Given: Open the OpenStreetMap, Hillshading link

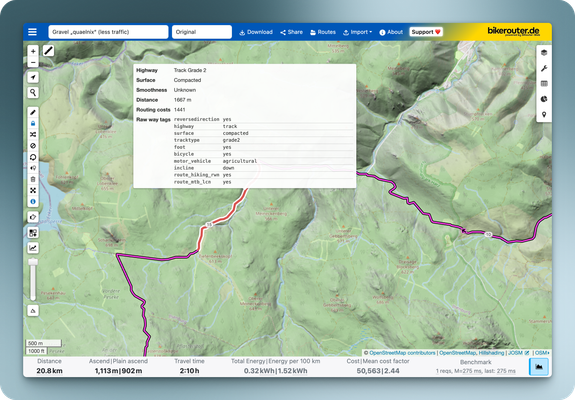Looking at the screenshot, I should click(x=472, y=353).
